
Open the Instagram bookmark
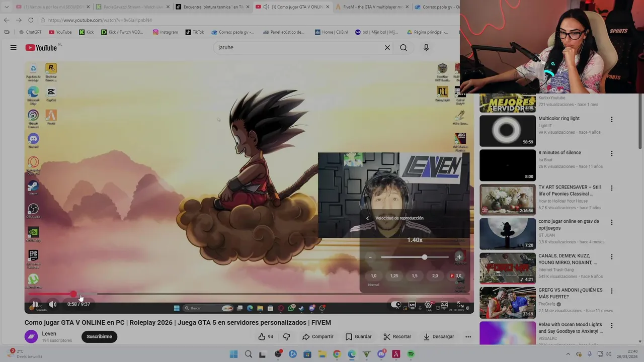(166, 32)
